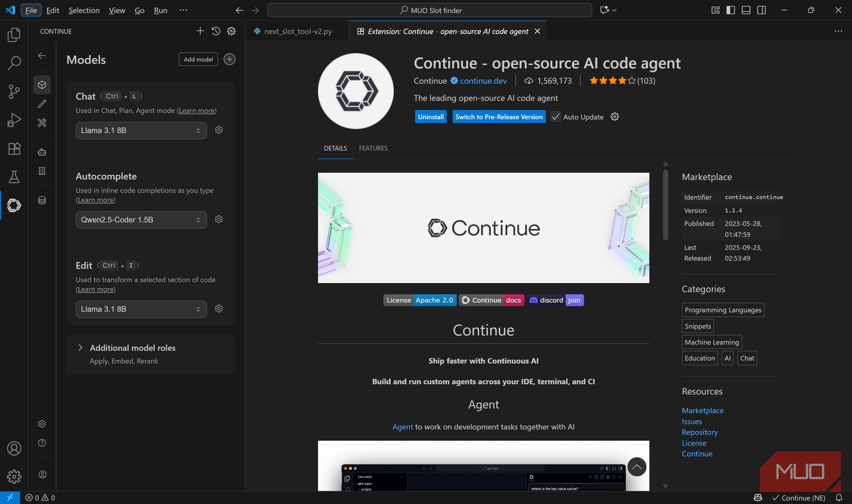Open the Accounts menu in activity bar
This screenshot has height=504, width=852.
click(14, 448)
